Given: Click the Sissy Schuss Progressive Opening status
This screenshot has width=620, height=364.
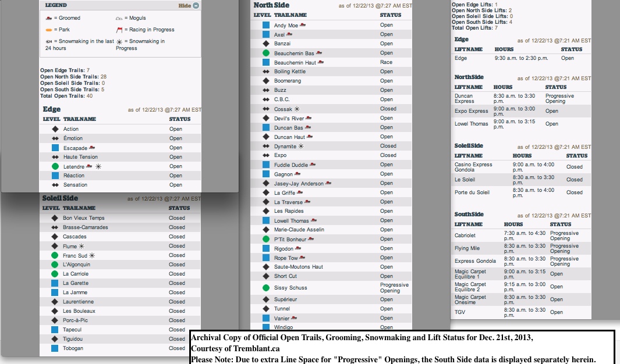Looking at the screenshot, I should [394, 288].
